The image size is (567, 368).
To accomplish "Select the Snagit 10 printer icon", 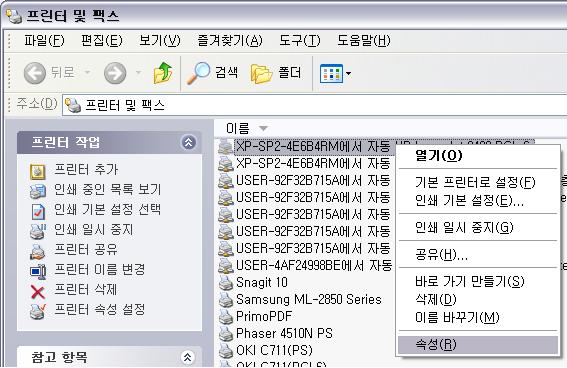I will point(226,283).
